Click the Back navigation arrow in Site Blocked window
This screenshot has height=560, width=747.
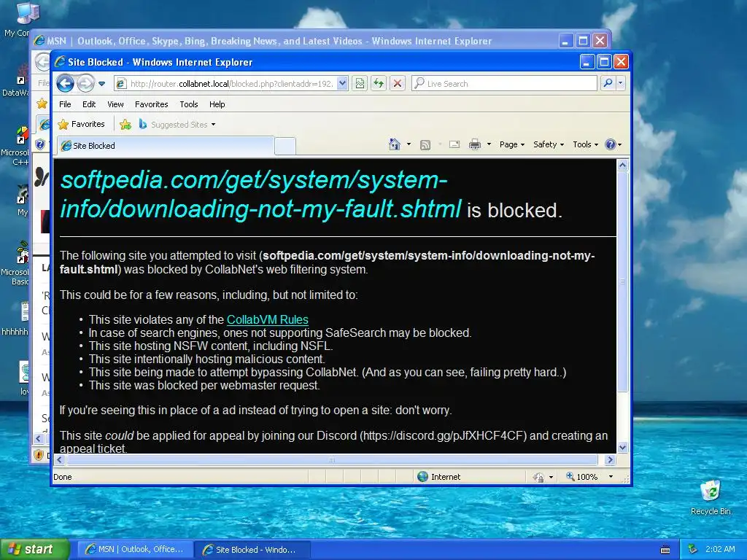pos(65,83)
